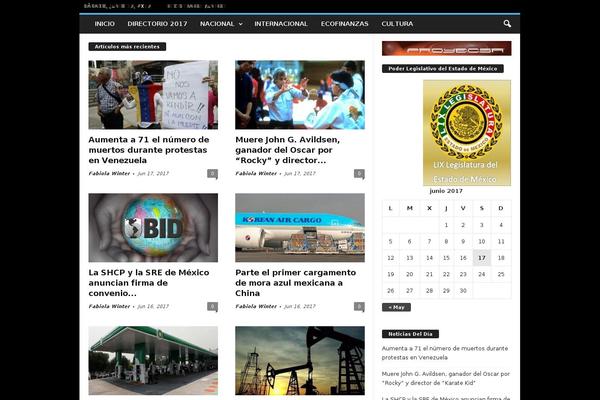
Task: Open sidebar link Aumenta a 71 el número de muertos
Action: 445,353
